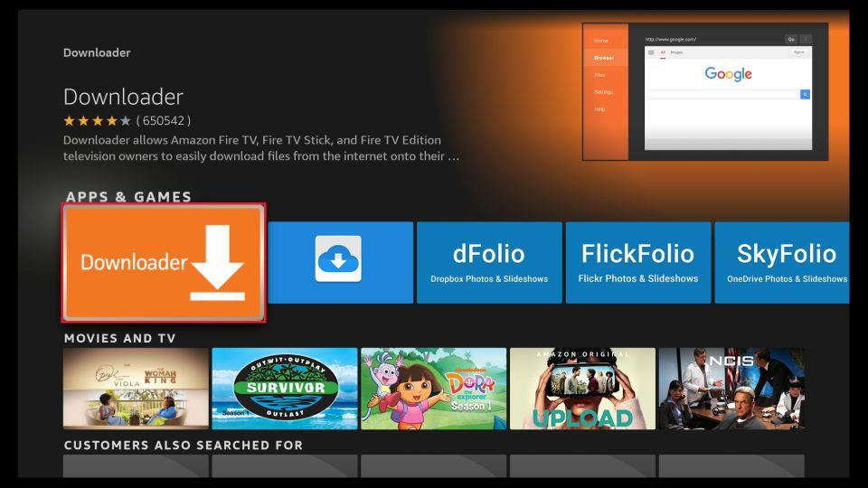Click the Movies and TV heading
Screen dimensions: 868x488
coord(119,339)
